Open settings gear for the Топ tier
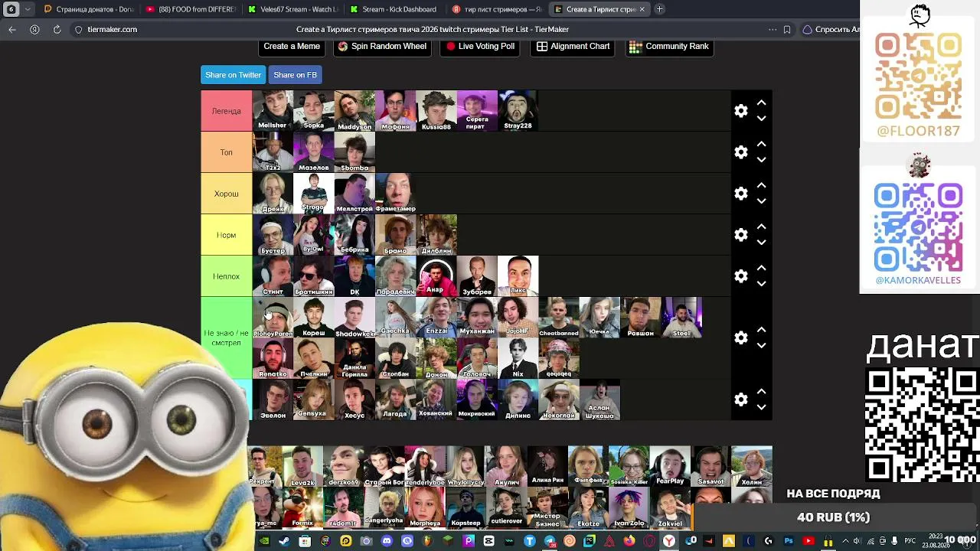Viewport: 980px width, 551px height. [741, 152]
